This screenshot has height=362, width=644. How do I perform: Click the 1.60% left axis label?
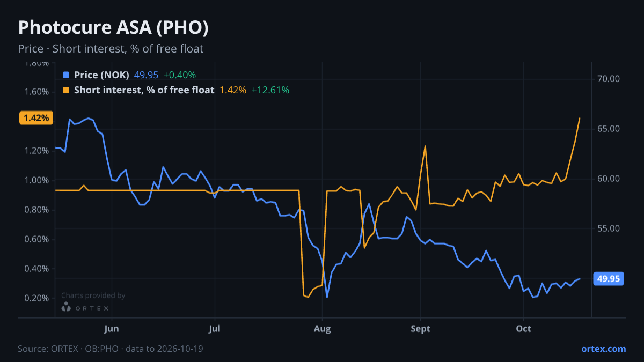tap(37, 92)
